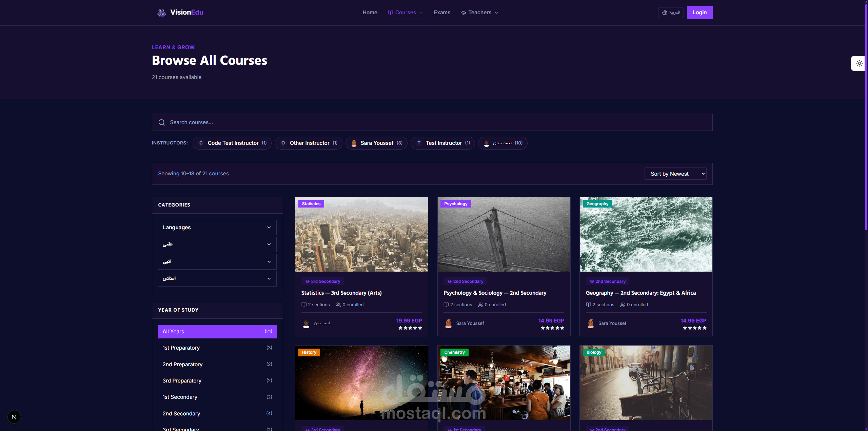Click enrolled users icon on Psychology card

click(x=480, y=305)
